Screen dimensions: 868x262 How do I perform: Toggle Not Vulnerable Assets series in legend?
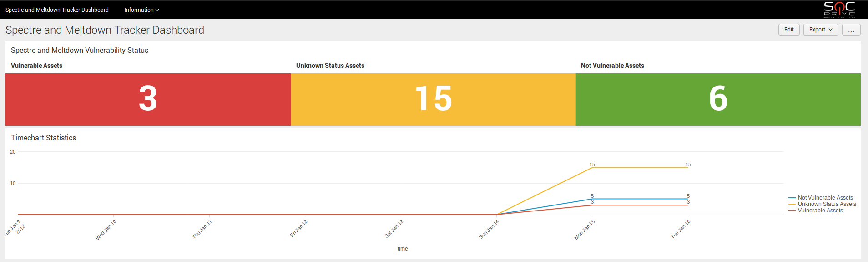825,198
